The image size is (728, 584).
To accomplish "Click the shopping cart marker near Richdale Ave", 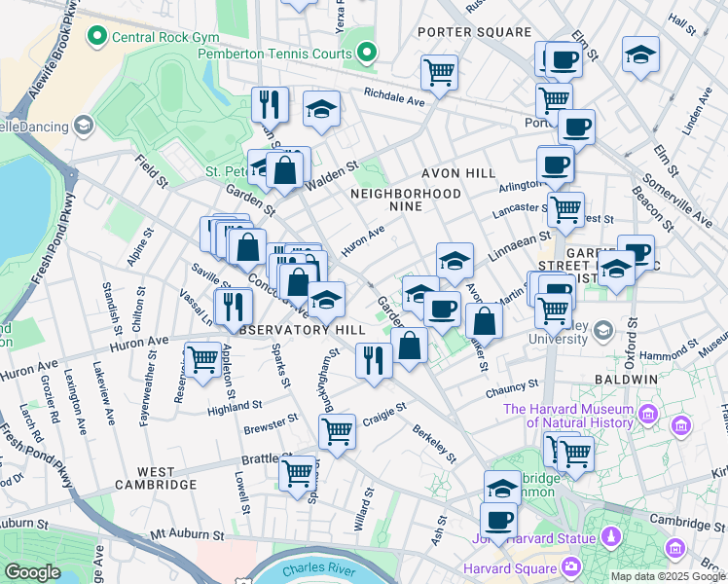I will pyautogui.click(x=440, y=72).
